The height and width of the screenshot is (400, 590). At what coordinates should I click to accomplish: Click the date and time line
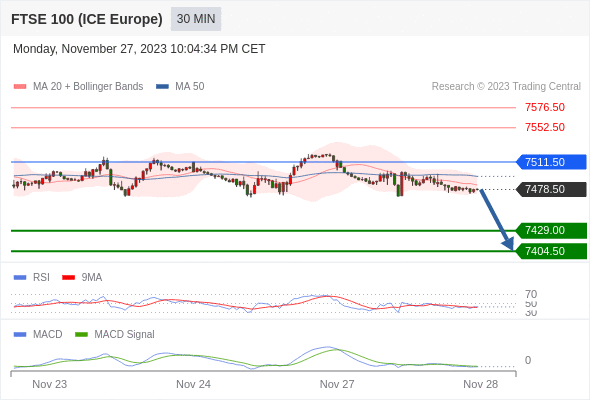pos(139,49)
